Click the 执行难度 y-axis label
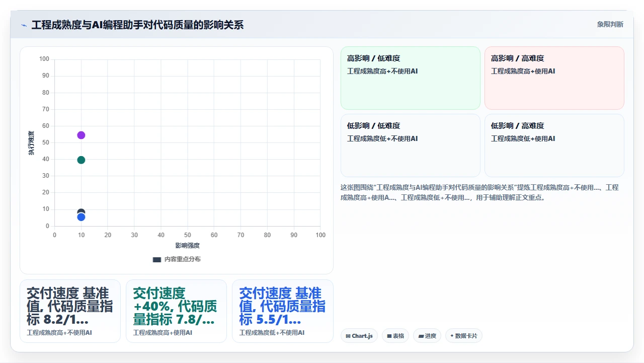Screen dimensions: 644x363 tap(32, 143)
